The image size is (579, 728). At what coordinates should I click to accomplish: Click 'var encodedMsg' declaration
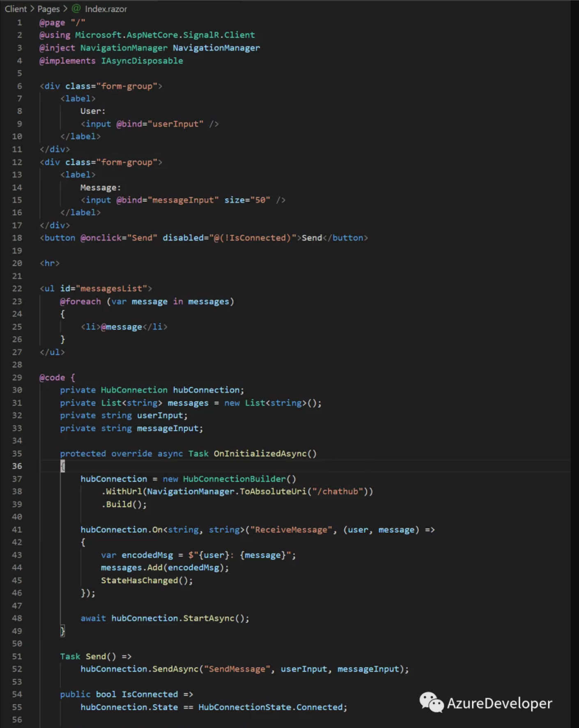[137, 555]
